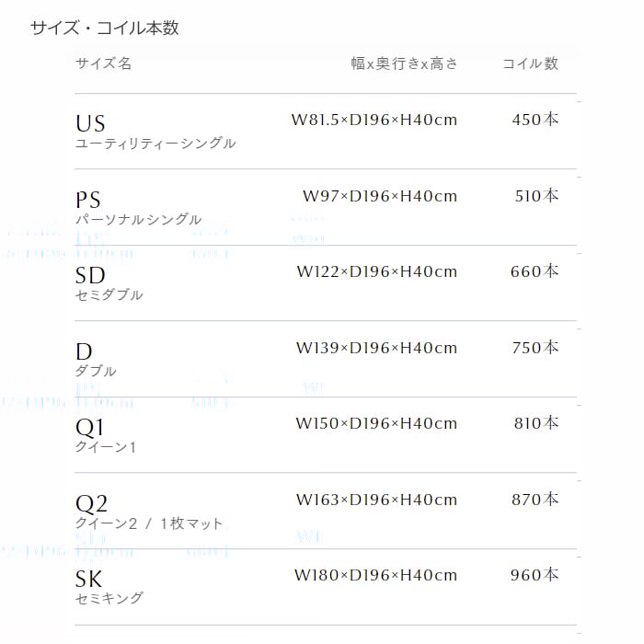Click クイーン2 / 1枚マット label
The width and height of the screenshot is (644, 644).
149,523
